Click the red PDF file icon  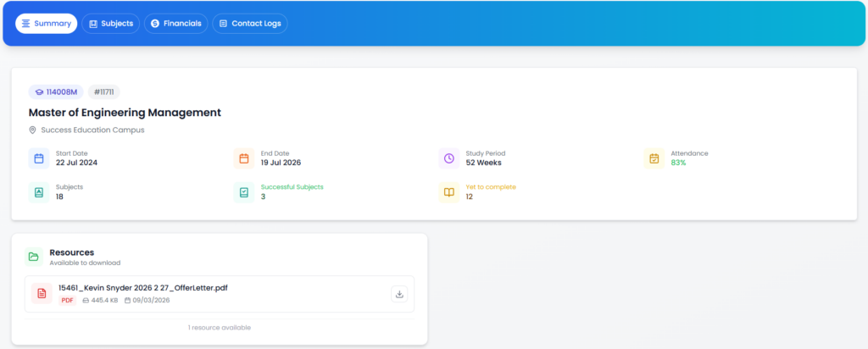pos(41,294)
